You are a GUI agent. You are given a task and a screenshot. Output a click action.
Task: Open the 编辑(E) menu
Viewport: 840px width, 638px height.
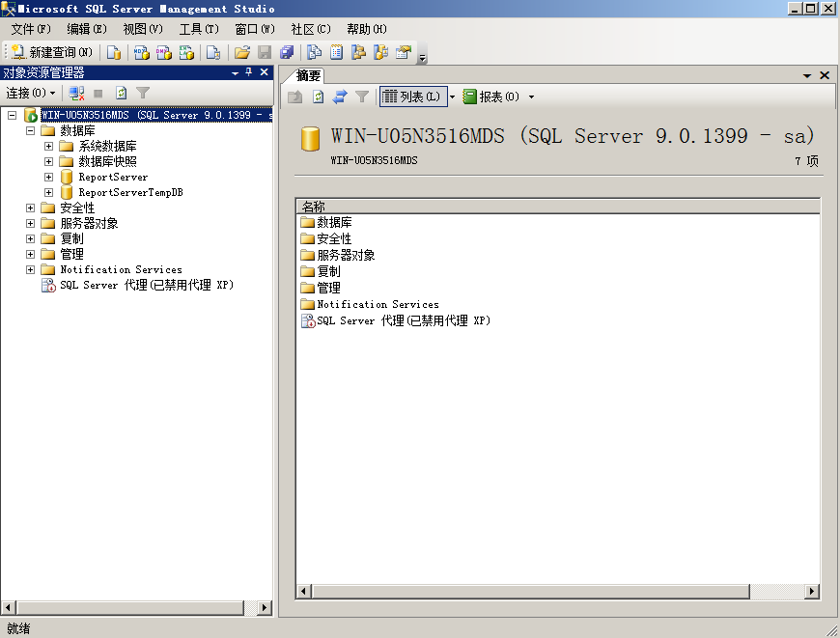pos(87,29)
